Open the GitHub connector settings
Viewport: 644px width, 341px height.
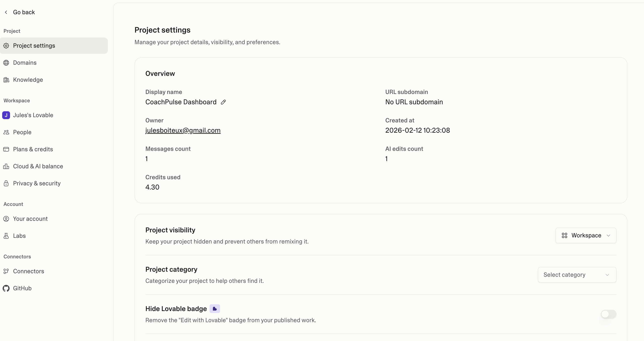point(54,288)
